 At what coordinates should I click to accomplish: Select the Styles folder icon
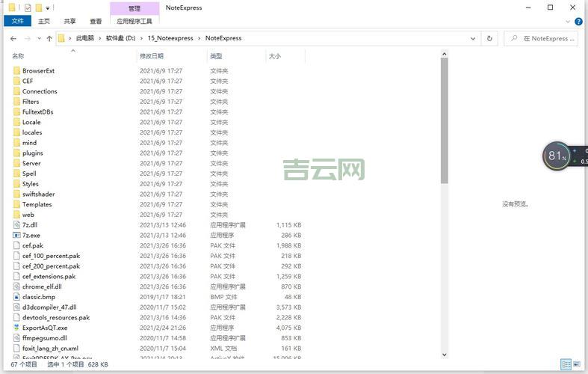16,183
